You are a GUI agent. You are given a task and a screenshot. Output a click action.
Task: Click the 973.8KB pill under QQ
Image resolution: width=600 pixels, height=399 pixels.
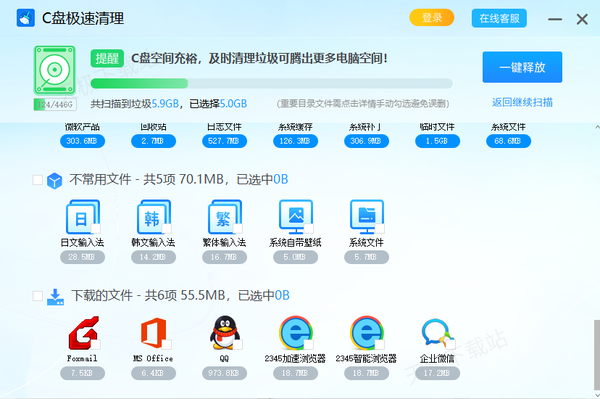(x=224, y=373)
